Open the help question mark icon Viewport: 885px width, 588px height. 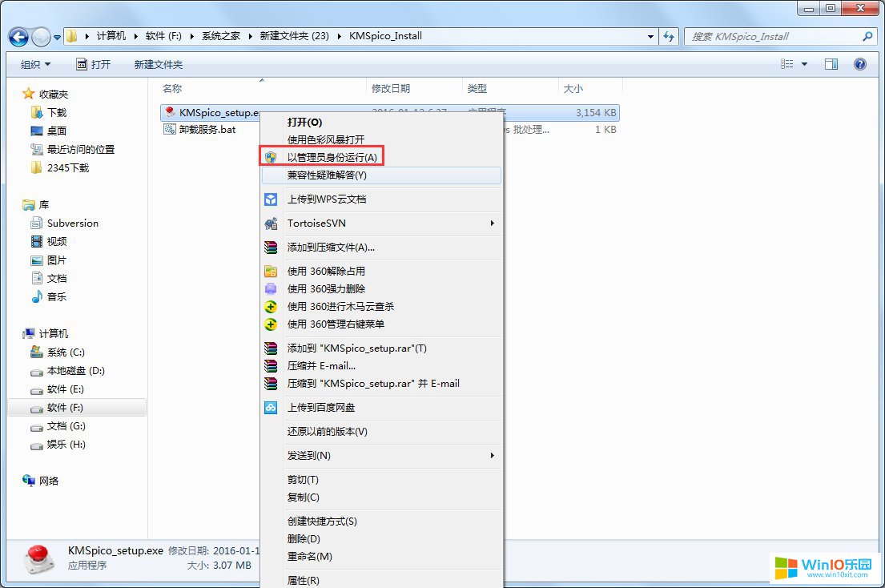[x=859, y=64]
